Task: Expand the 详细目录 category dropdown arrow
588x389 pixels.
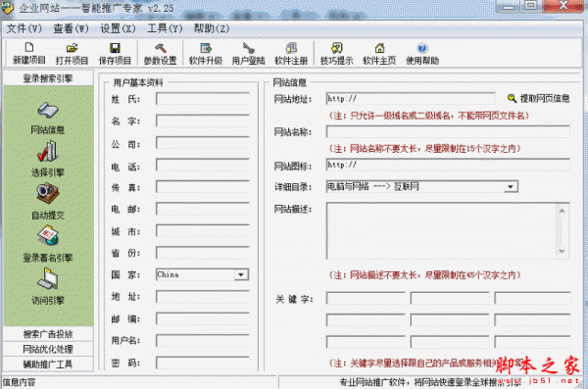Action: (511, 186)
